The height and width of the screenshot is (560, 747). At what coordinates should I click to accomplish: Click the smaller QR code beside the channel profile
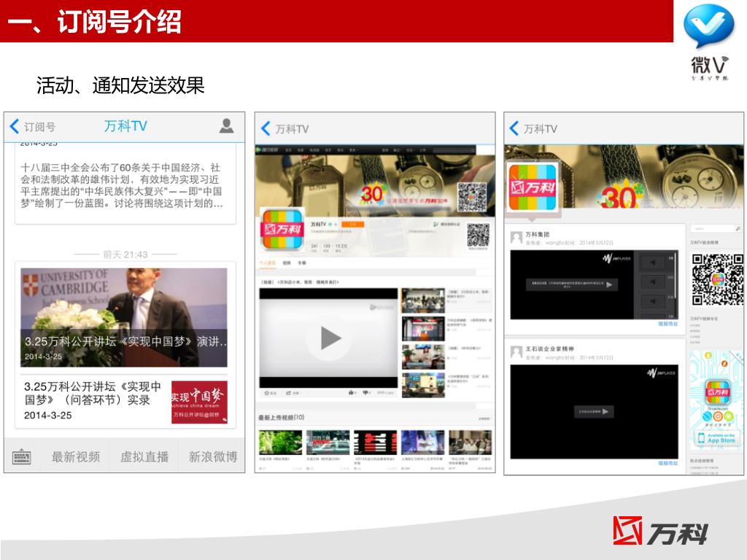[478, 235]
